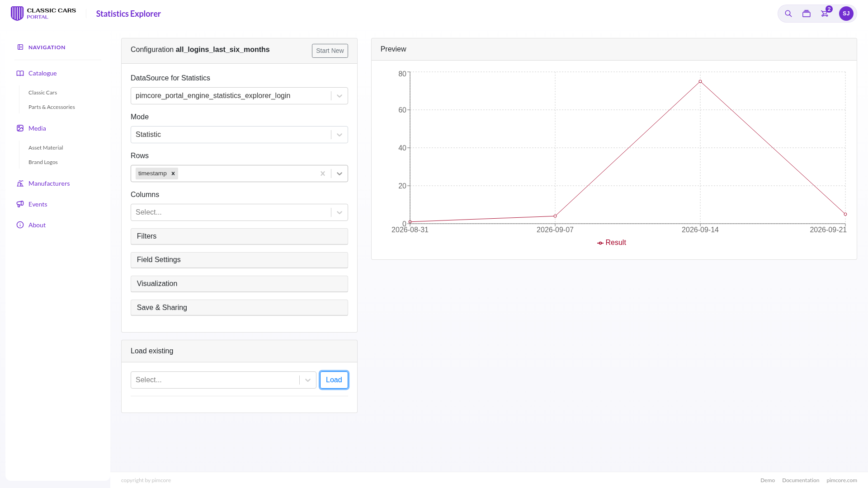The height and width of the screenshot is (488, 868).
Task: Follow the Demo footer link
Action: point(768,480)
